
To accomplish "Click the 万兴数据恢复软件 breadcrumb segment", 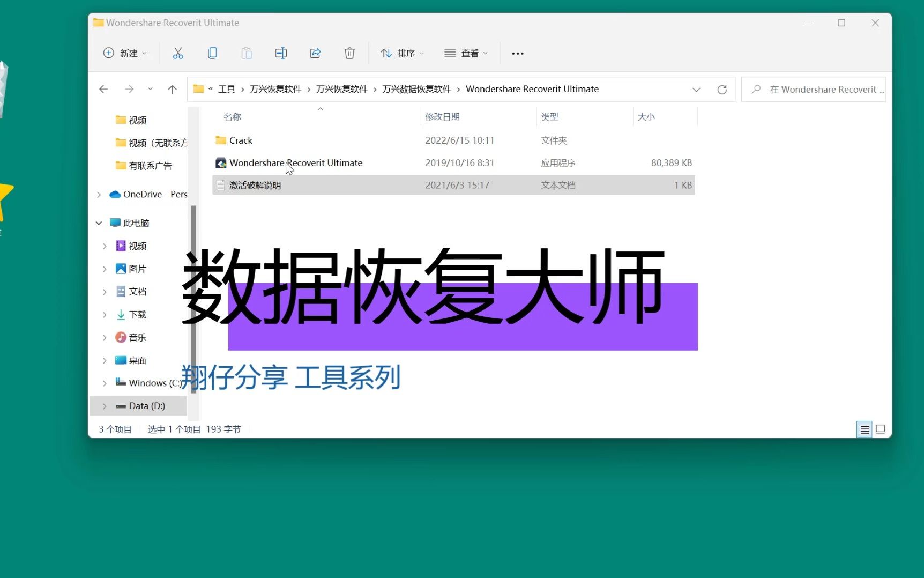I will (x=417, y=89).
